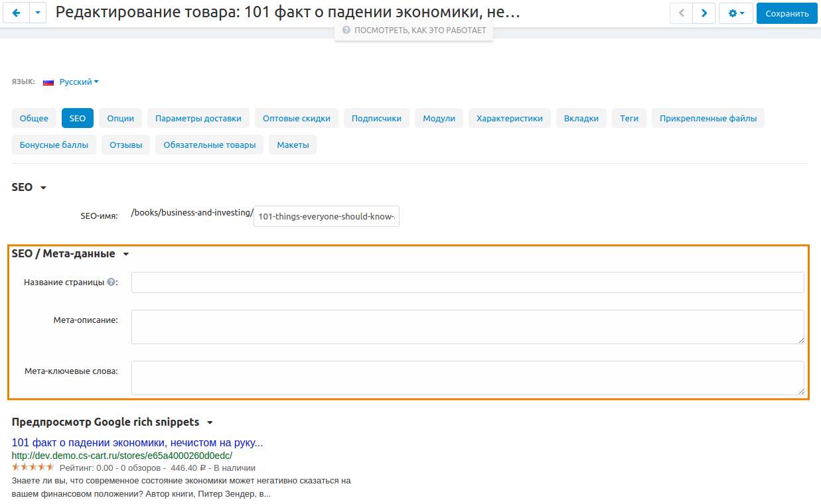This screenshot has width=821, height=504.
Task: Click the Russian flag icon
Action: [48, 82]
